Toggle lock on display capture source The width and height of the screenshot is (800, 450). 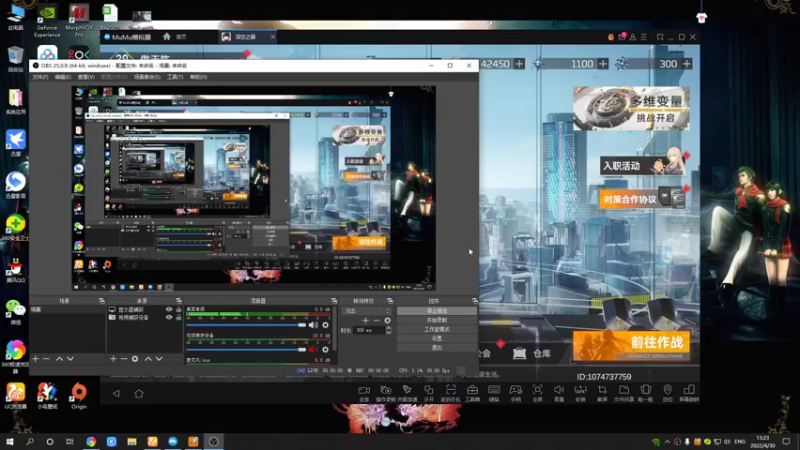[178, 310]
